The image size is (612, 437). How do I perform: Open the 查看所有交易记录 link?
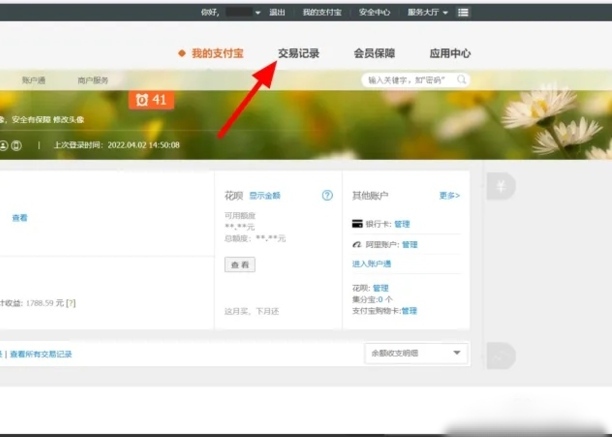[x=41, y=354]
